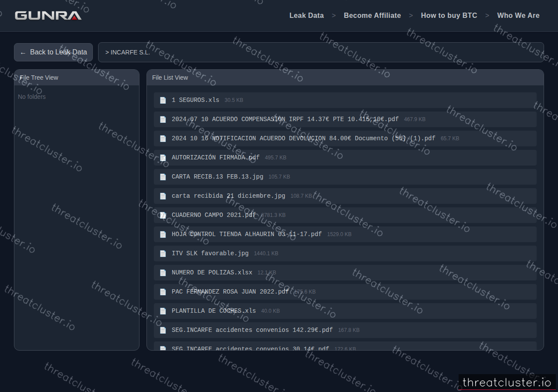Click the File Tree View header

77,78
